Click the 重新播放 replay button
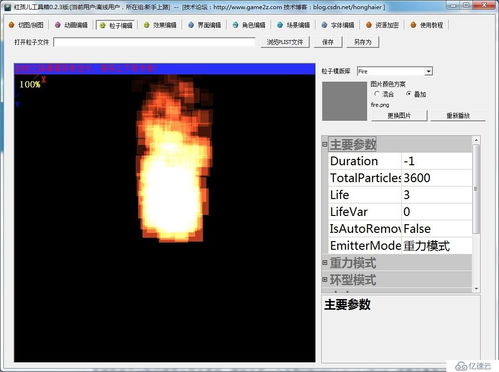 [x=458, y=115]
